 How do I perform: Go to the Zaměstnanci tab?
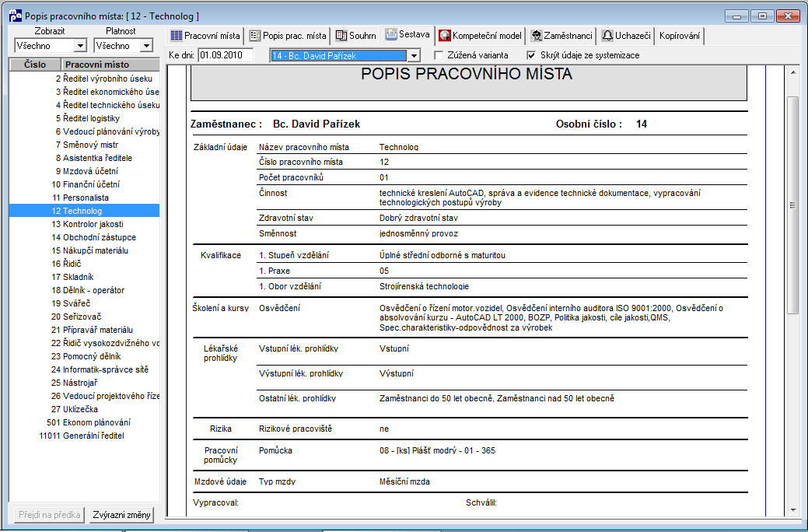(x=561, y=36)
